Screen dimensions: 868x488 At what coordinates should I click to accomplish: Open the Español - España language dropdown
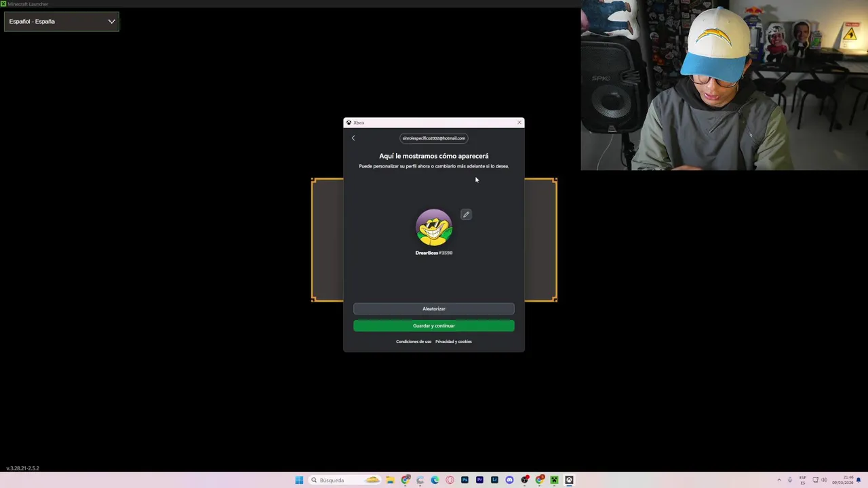pyautogui.click(x=61, y=22)
